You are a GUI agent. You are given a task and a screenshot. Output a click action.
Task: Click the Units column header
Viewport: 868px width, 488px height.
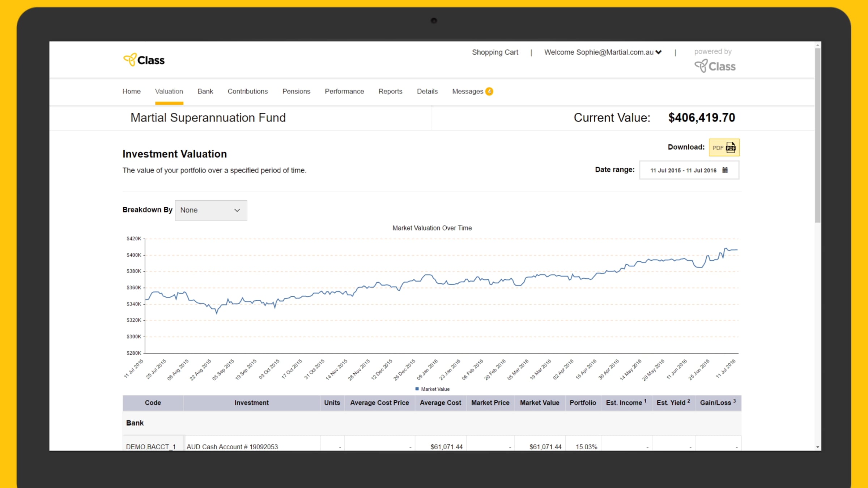332,403
